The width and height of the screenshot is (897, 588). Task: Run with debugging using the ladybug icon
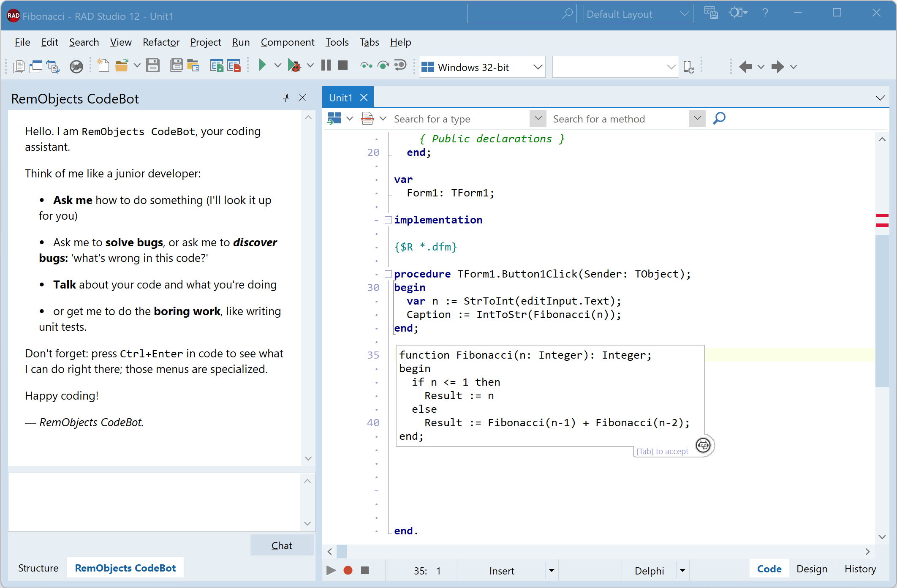294,66
